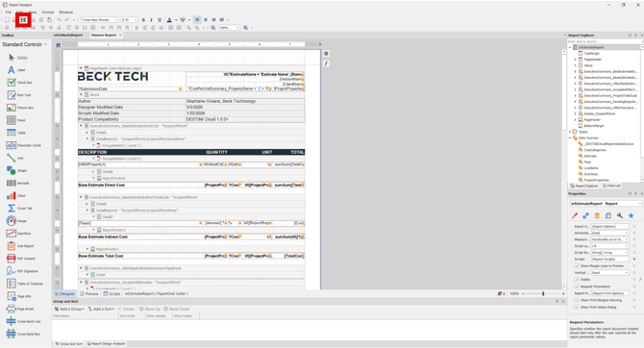Toggle Underline formatting in the toolbar
This screenshot has height=348, width=644.
[160, 20]
